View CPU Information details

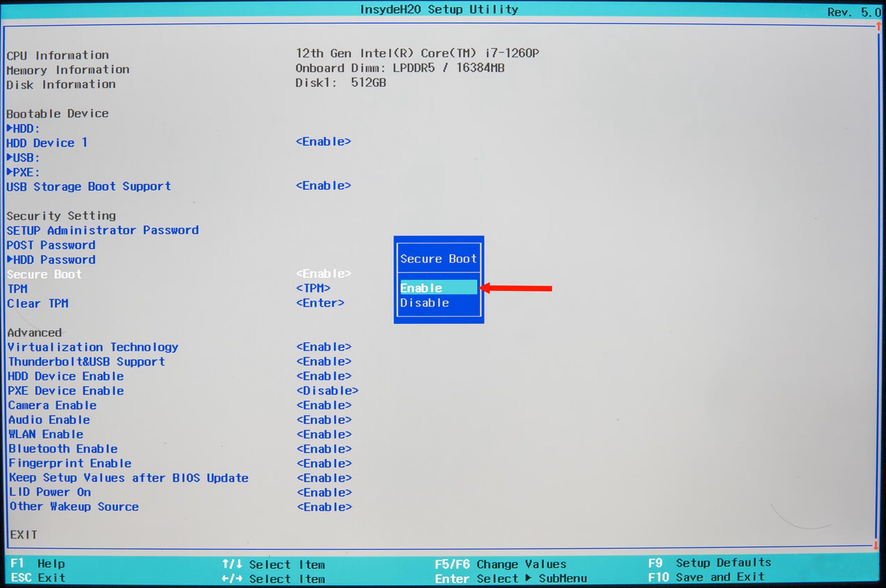click(x=57, y=55)
